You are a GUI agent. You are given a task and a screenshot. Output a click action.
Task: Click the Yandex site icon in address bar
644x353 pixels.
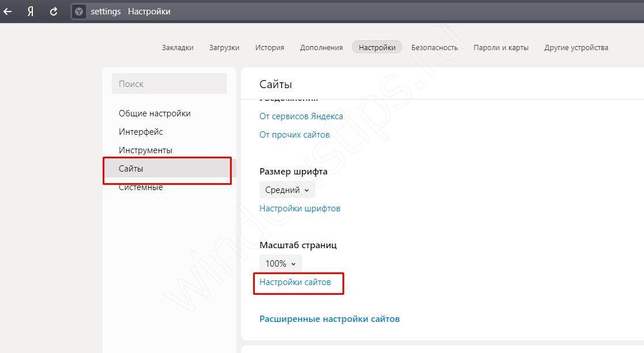click(79, 12)
